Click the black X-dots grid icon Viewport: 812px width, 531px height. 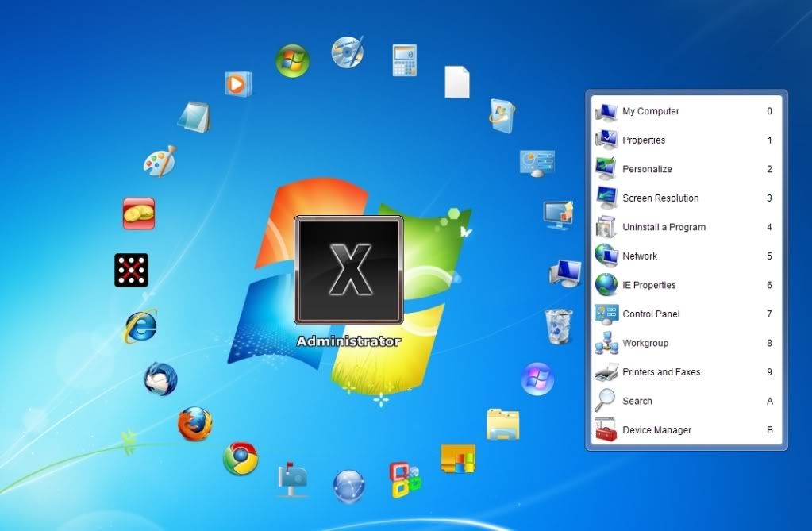[131, 270]
